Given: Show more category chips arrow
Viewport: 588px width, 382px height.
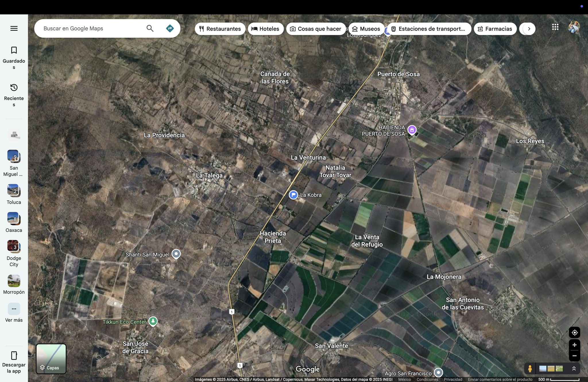Looking at the screenshot, I should (529, 29).
